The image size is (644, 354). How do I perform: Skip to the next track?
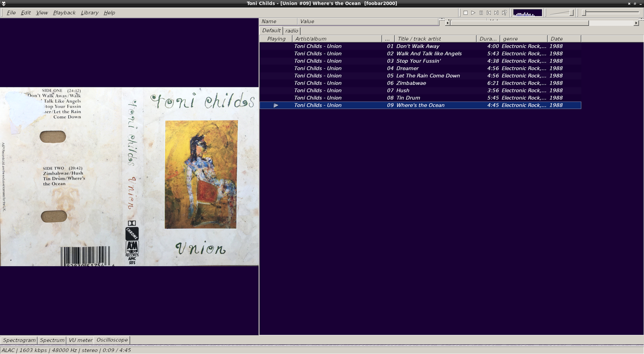496,13
